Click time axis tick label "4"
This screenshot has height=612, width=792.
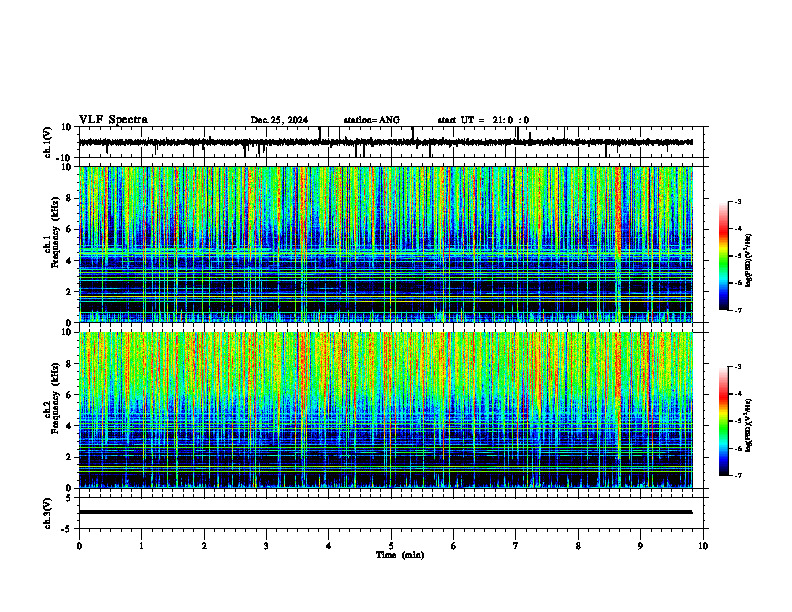[329, 546]
